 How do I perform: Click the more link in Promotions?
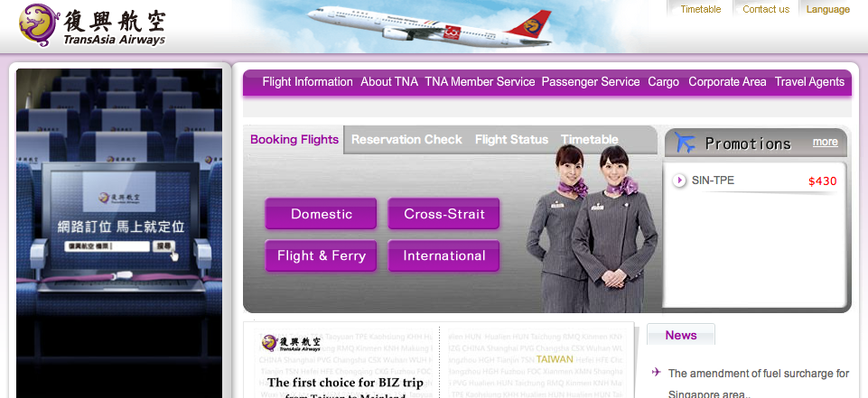825,142
